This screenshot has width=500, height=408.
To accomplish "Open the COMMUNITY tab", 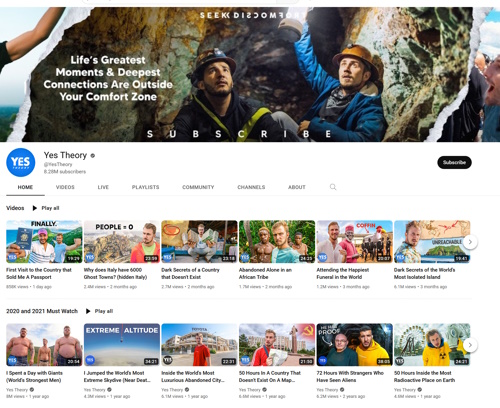I will (198, 187).
